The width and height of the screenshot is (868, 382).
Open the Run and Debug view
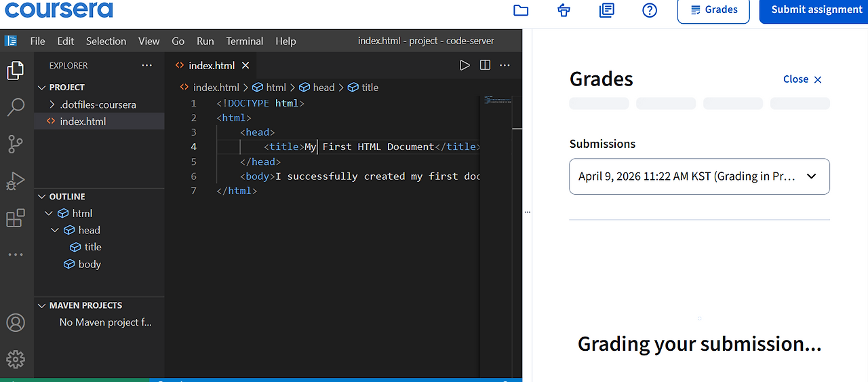tap(15, 181)
